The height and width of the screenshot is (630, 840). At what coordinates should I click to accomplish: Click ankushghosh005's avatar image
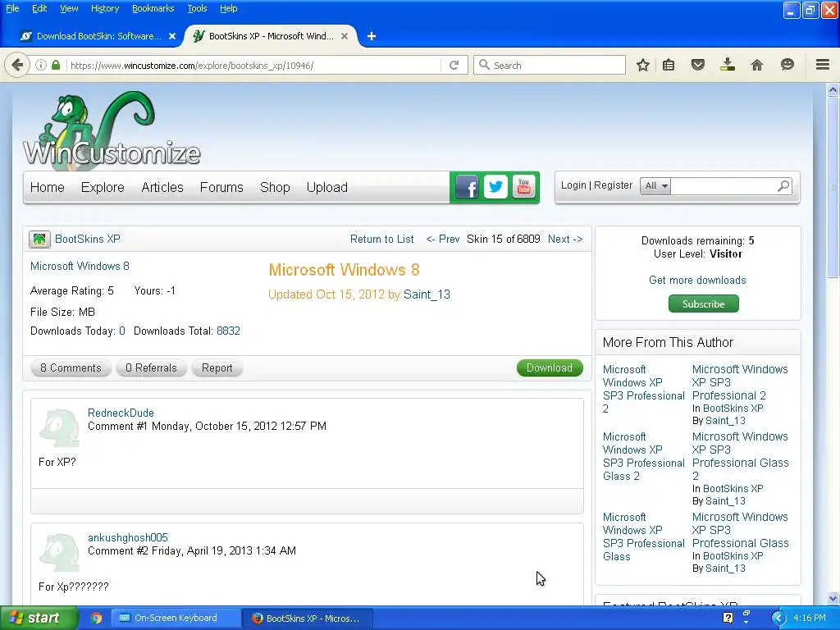(x=59, y=552)
